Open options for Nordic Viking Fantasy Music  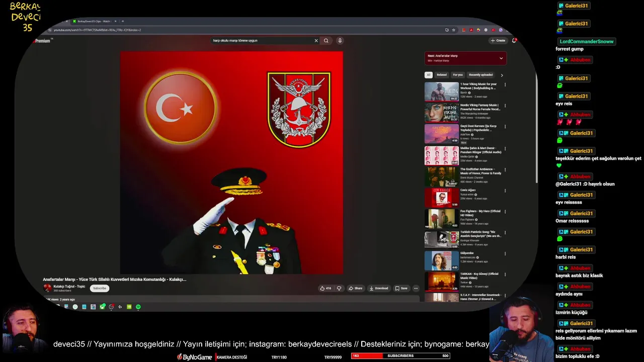[x=505, y=106]
